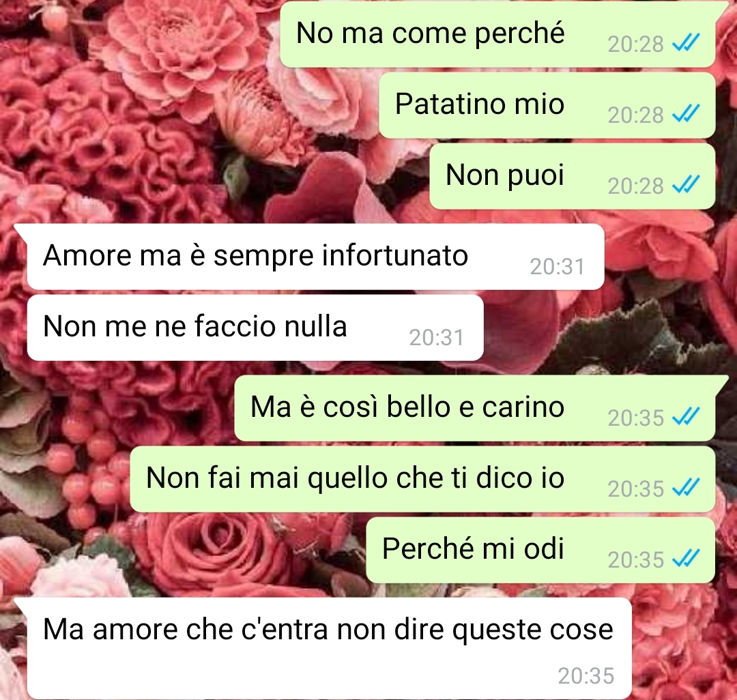Image resolution: width=737 pixels, height=700 pixels.
Task: Click the 20:31 timestamp on 'Non me ne faccio nulla'
Action: (x=437, y=338)
